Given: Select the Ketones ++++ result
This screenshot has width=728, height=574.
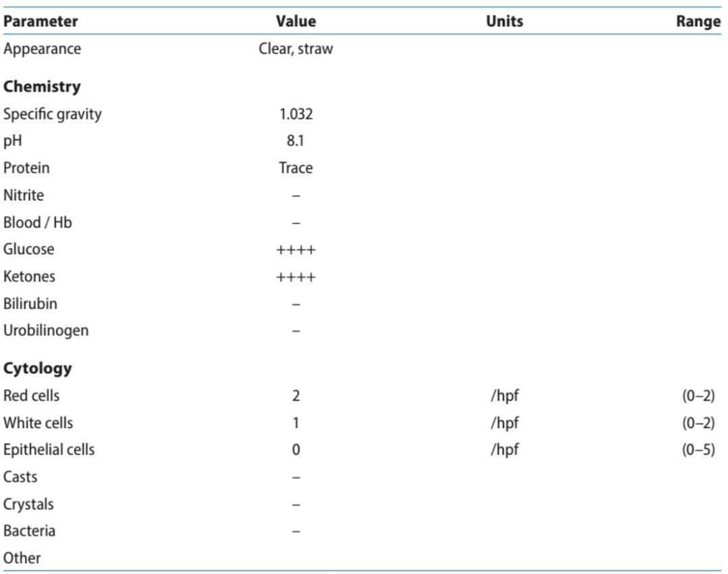Looking at the screenshot, I should (x=296, y=277).
